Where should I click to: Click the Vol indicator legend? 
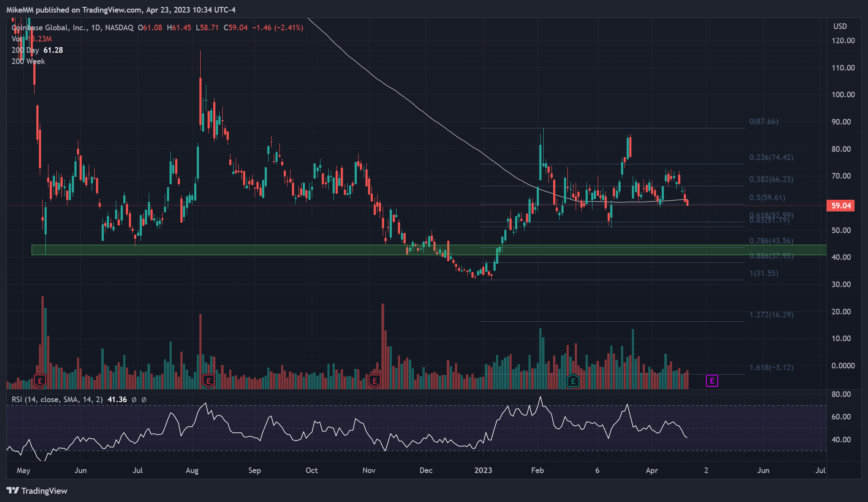[x=32, y=39]
